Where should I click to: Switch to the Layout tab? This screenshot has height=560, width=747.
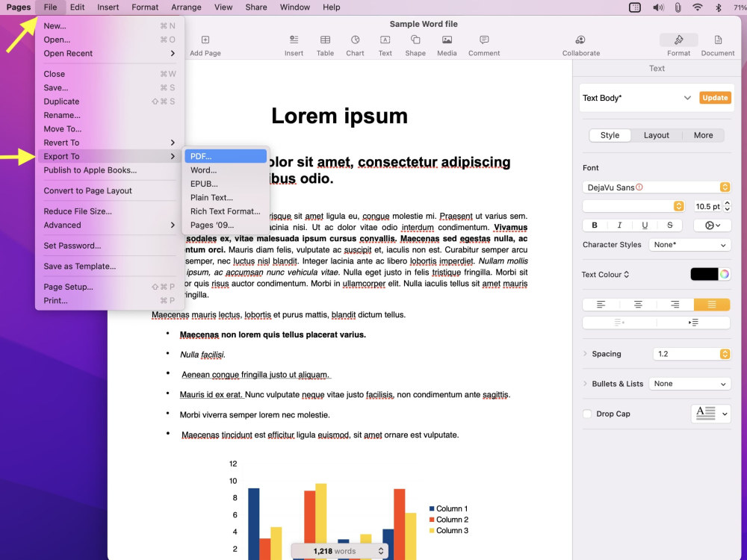click(x=657, y=135)
